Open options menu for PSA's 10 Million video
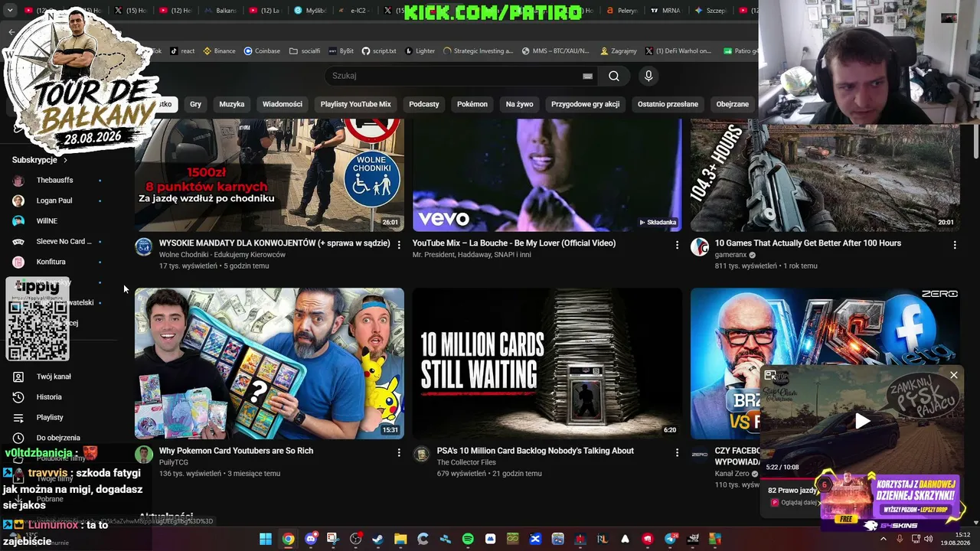The image size is (980, 551). pyautogui.click(x=677, y=452)
